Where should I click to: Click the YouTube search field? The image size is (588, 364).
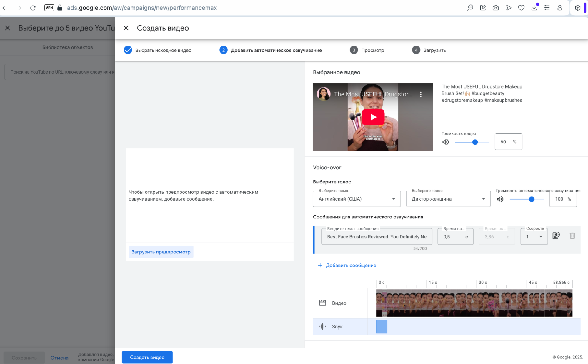tap(60, 72)
